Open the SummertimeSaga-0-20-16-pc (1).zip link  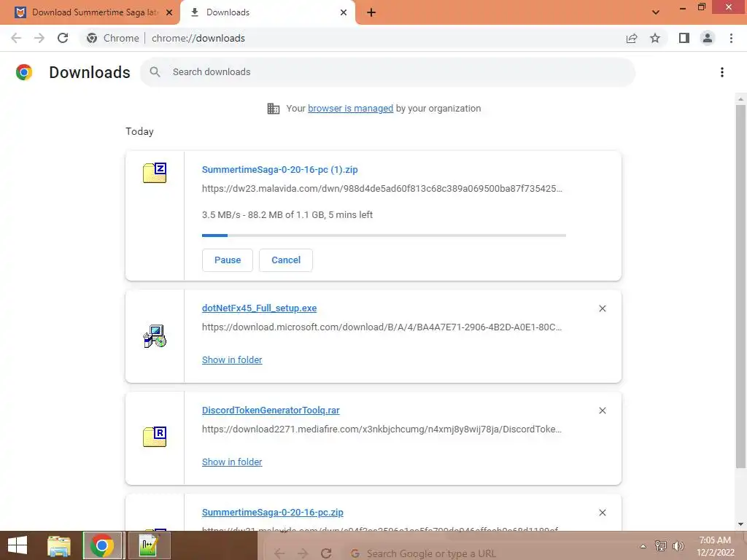(279, 169)
